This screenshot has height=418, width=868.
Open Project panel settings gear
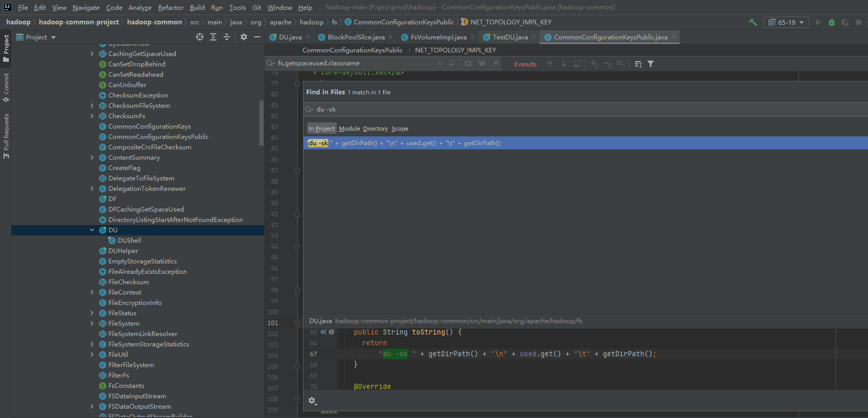(x=244, y=37)
